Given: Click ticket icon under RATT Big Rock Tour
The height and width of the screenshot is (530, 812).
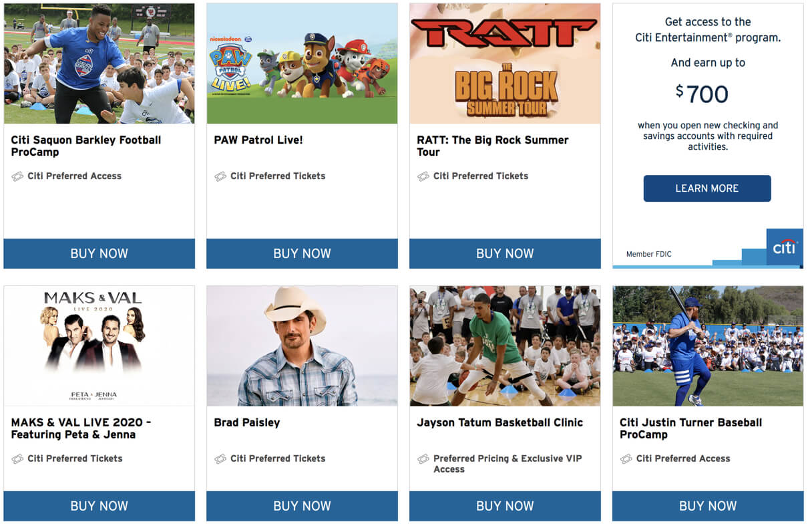Looking at the screenshot, I should pos(423,176).
